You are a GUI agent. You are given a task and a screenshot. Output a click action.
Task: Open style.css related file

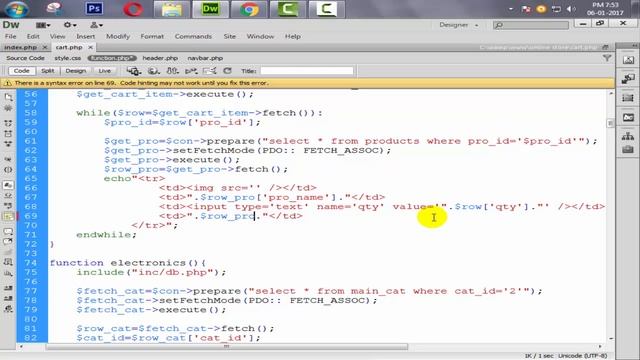68,58
